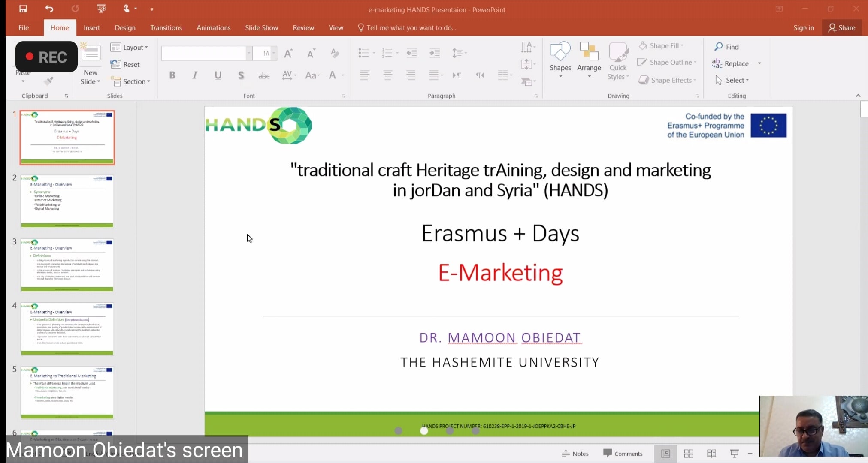The width and height of the screenshot is (868, 463).
Task: Toggle strikethrough formatting
Action: pyautogui.click(x=264, y=75)
